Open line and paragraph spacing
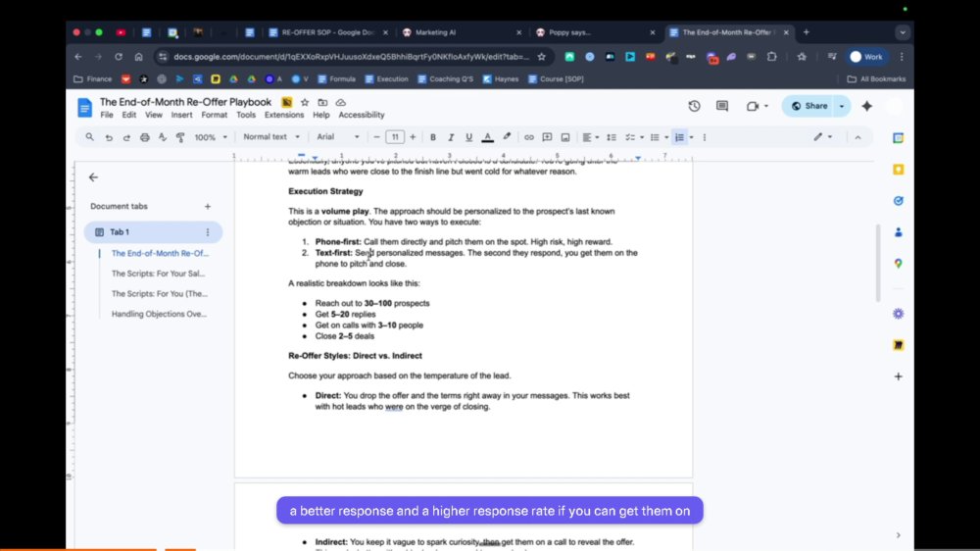 [612, 137]
